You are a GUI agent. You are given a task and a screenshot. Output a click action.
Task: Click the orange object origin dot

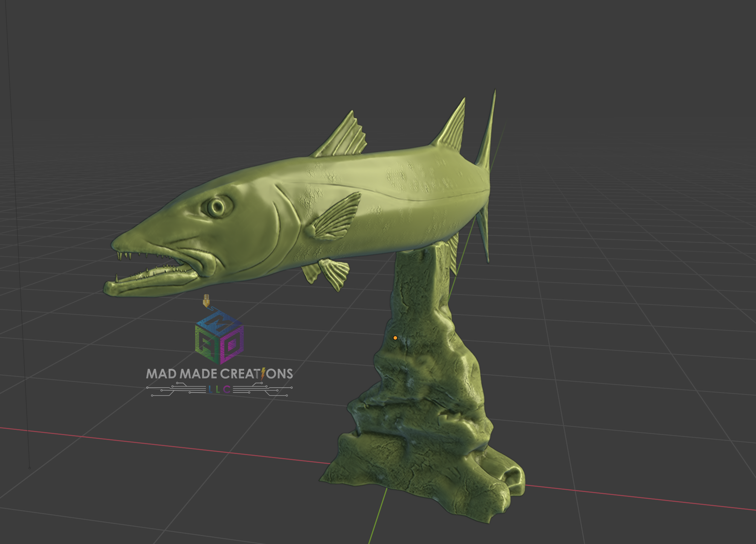pyautogui.click(x=395, y=338)
